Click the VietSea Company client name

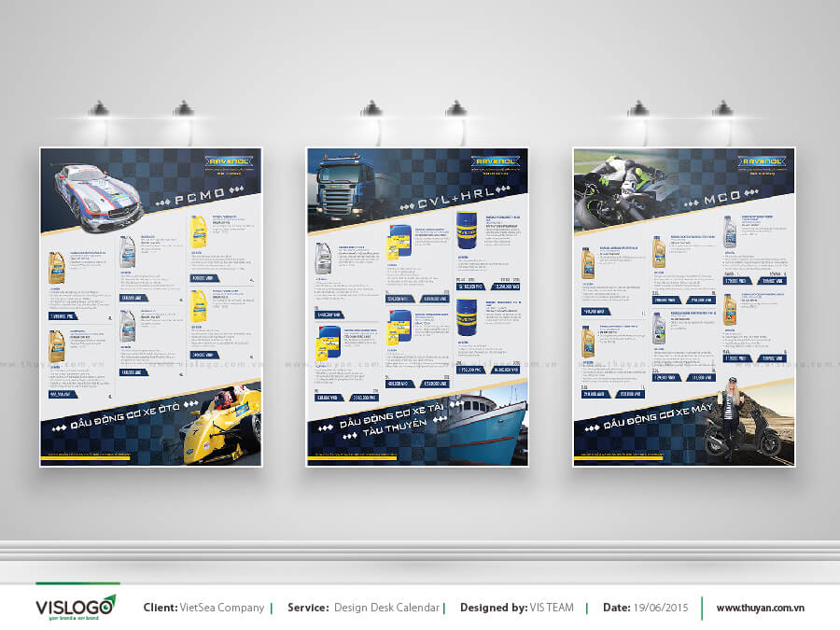222,608
